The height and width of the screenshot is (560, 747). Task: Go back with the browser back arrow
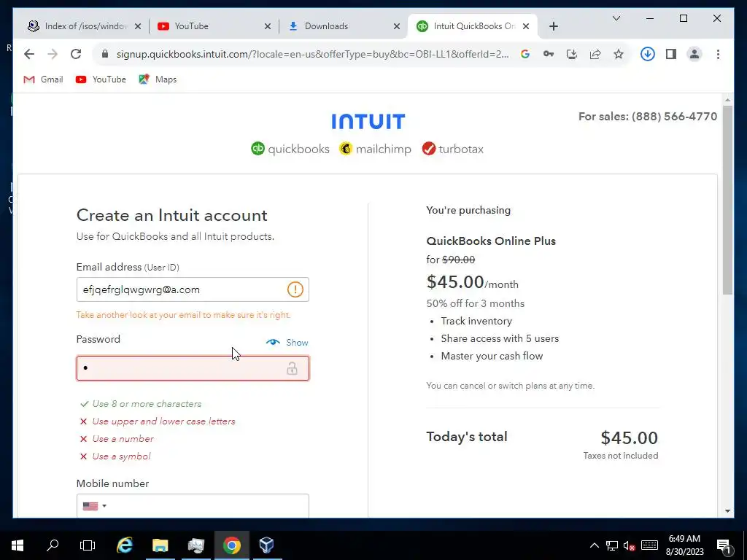(x=29, y=54)
